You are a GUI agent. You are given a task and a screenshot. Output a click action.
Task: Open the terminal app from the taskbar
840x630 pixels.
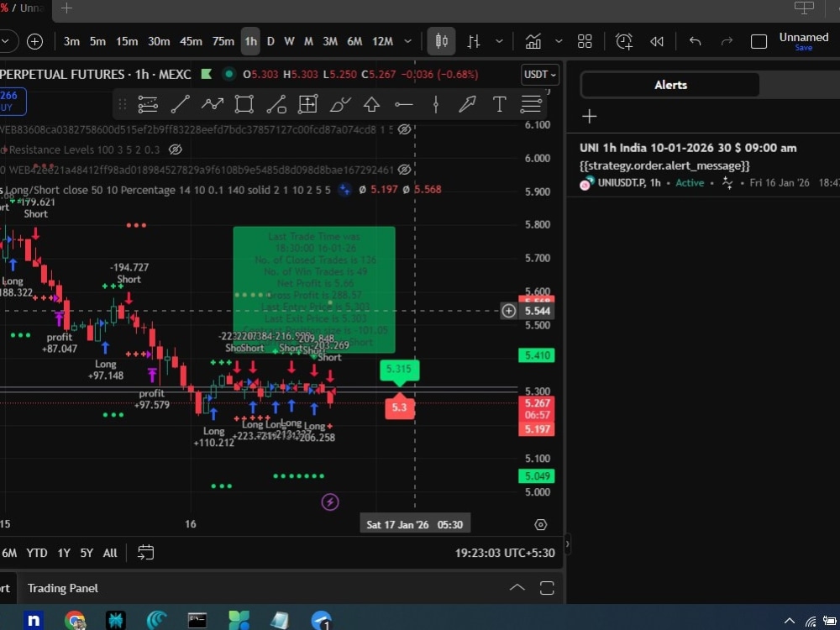(197, 621)
